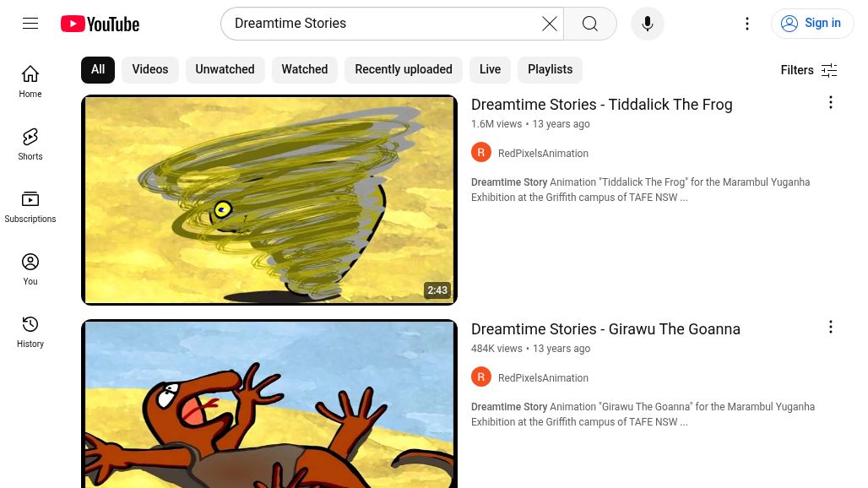Open title Dreamtime Stories - Girawu The Goanna
Screen dimensions: 868x488
pos(605,329)
